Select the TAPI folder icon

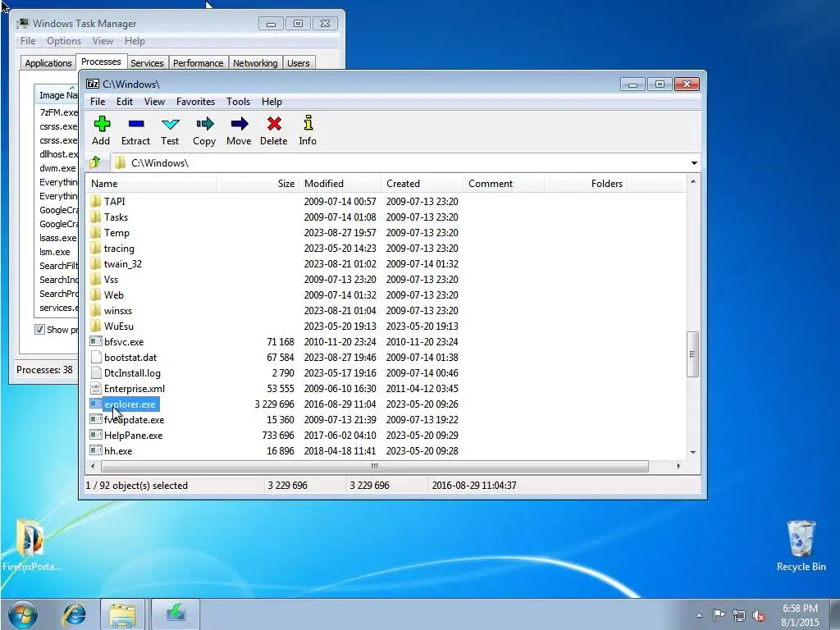(x=96, y=202)
